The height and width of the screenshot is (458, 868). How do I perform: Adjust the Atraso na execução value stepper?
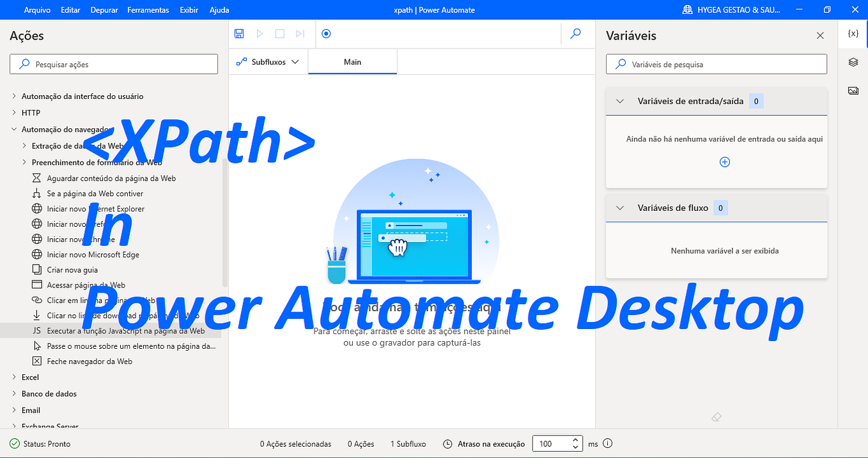point(575,443)
